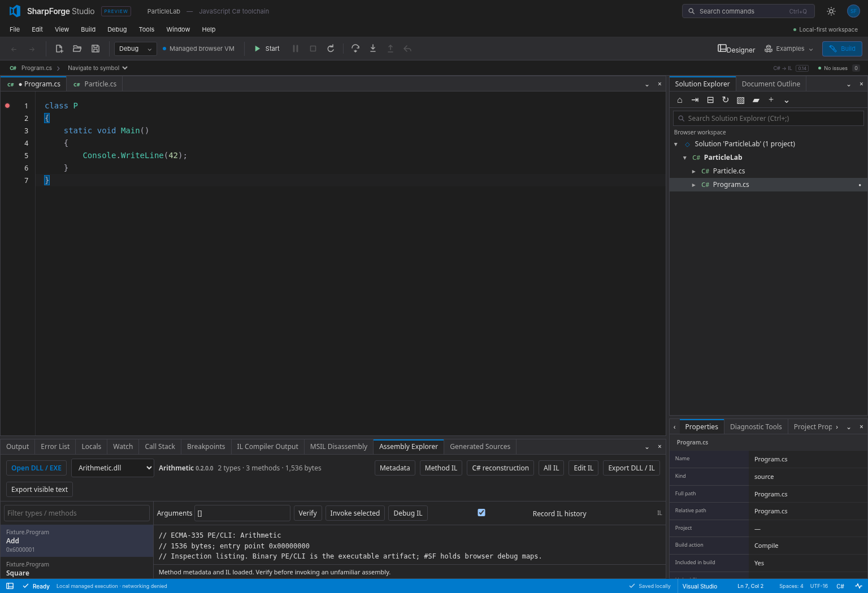This screenshot has width=868, height=593.
Task: Open the Designer view
Action: coord(736,49)
